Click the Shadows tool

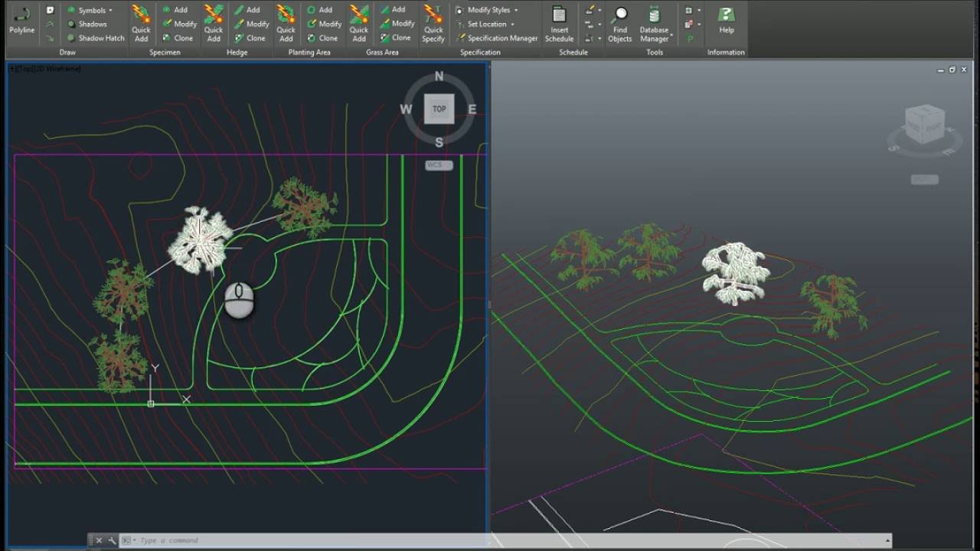tap(87, 24)
